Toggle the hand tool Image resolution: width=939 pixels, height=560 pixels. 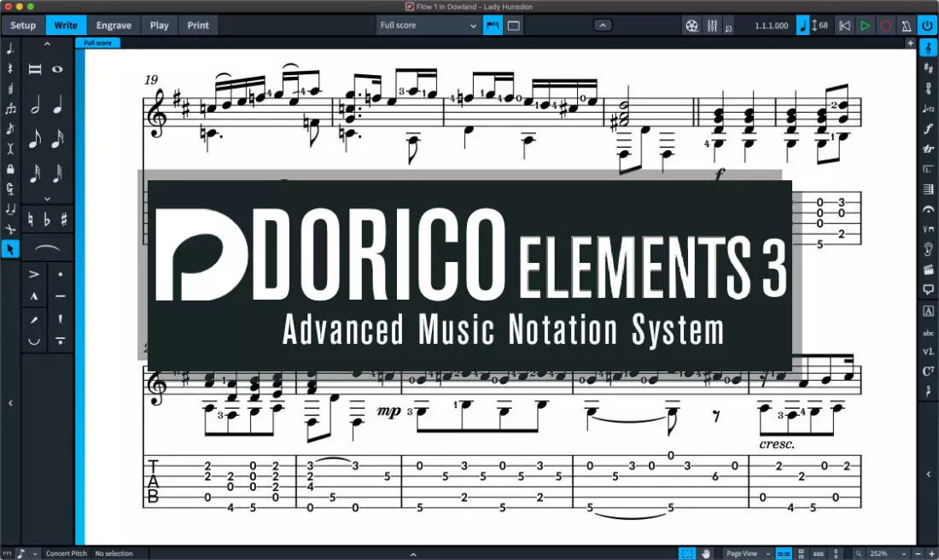(706, 553)
